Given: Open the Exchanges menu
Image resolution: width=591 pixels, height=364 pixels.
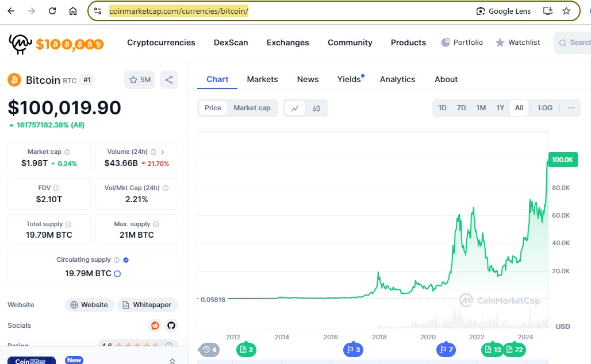Looking at the screenshot, I should 287,42.
